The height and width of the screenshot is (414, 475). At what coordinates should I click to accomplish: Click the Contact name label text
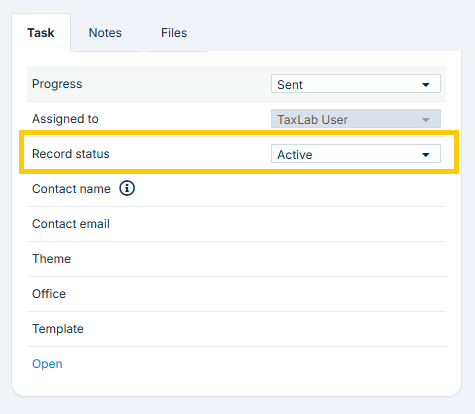(71, 189)
